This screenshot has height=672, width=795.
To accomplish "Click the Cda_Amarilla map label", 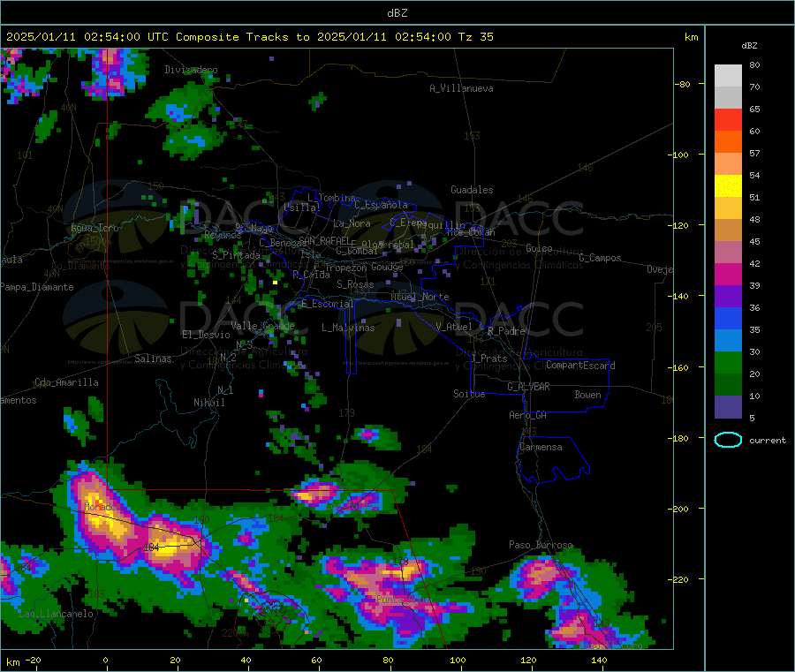I will click(x=66, y=382).
